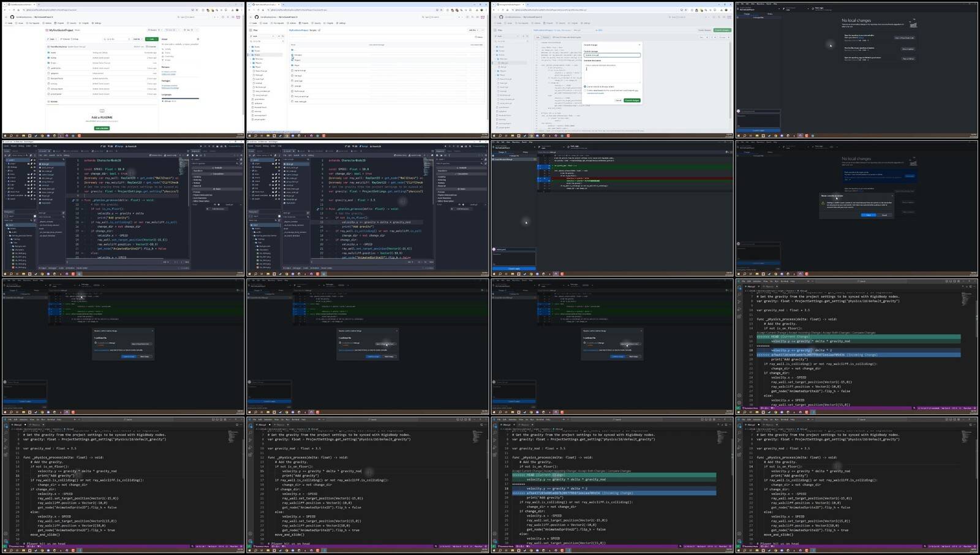Switch to History tab in plain No local changes frame
Image resolution: width=980 pixels, height=555 pixels.
pos(770,14)
